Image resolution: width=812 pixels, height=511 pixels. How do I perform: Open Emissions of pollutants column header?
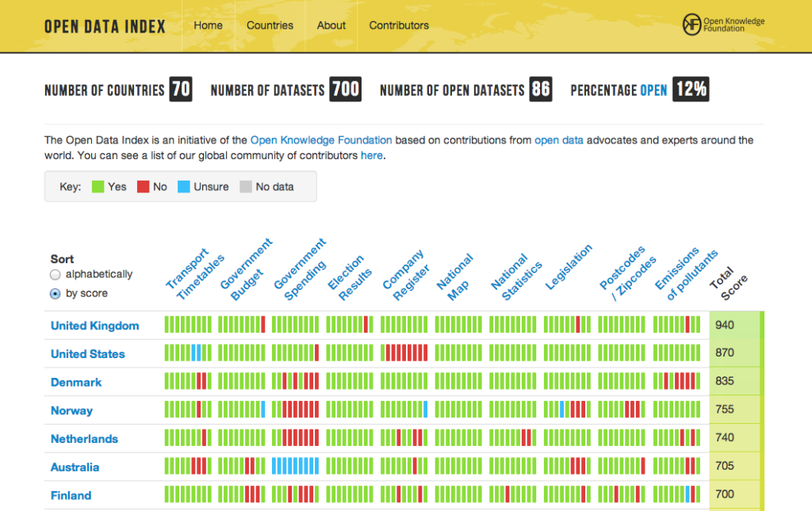point(686,274)
